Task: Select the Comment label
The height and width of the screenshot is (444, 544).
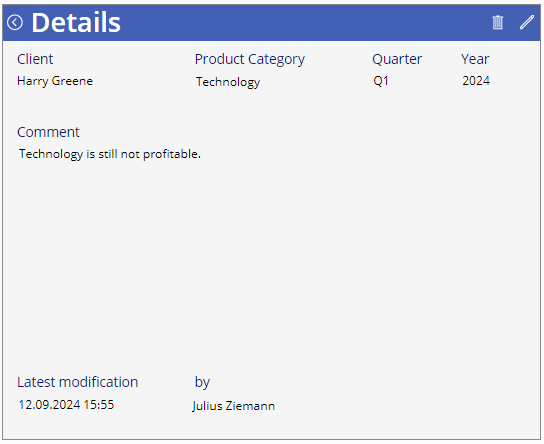Action: tap(48, 132)
